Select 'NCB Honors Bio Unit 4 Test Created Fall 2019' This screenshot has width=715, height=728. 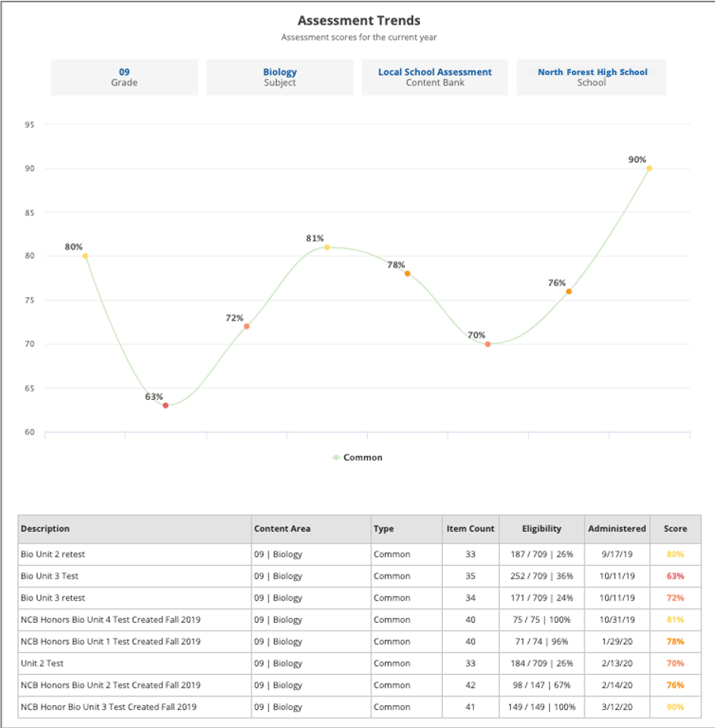111,620
